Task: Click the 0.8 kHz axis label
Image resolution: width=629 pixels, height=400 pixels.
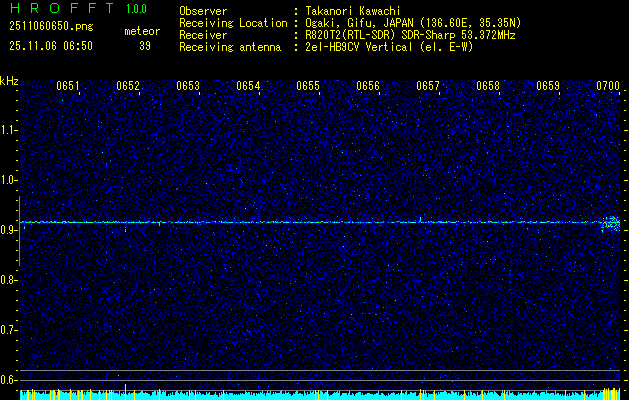Action: [8, 280]
